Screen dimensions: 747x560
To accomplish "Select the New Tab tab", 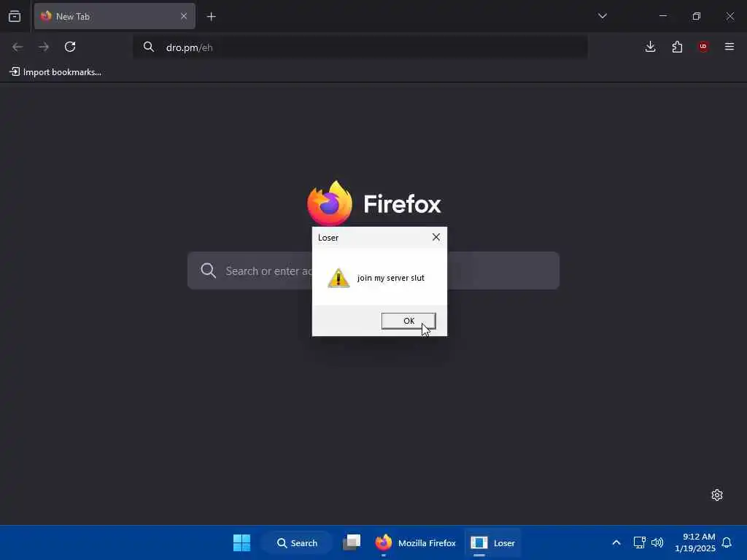I will 115,16.
